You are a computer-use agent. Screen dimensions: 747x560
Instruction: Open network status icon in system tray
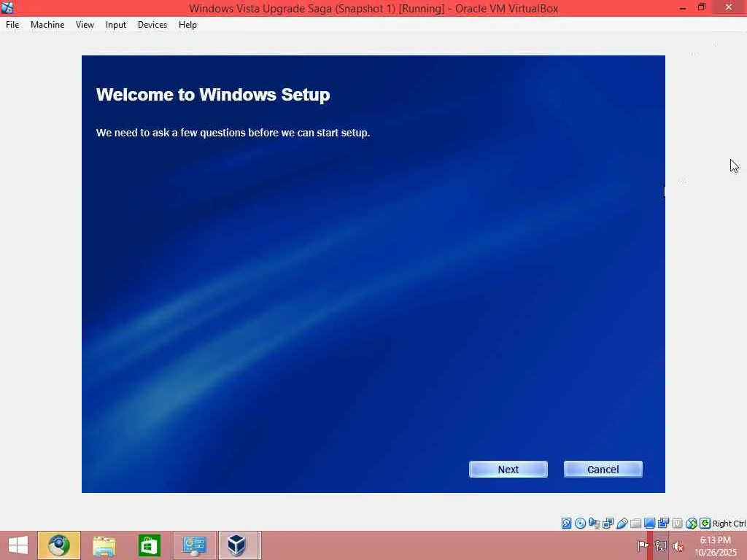660,545
